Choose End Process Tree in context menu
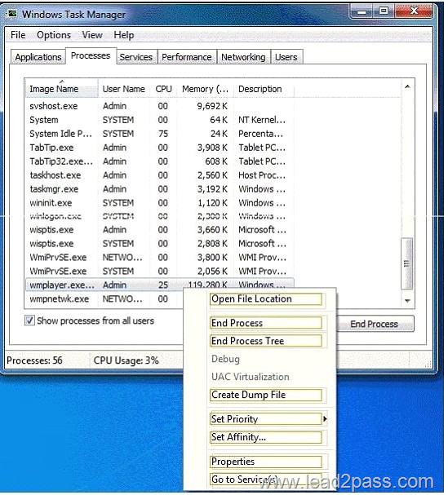This screenshot has width=448, height=495. point(265,341)
